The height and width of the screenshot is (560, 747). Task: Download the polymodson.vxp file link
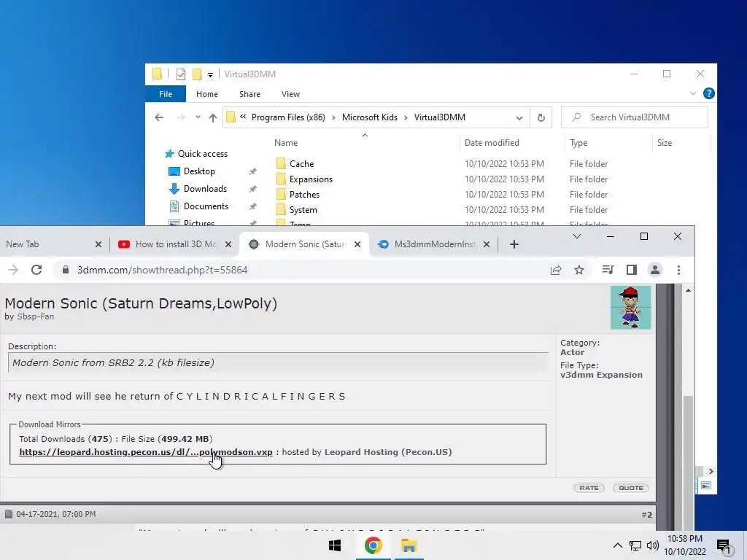coord(146,452)
